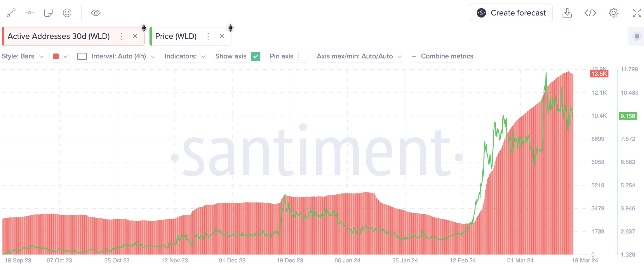Viewport: 644px width, 270px height.
Task: Click the 19 Dec 23 date label
Action: pos(290,260)
